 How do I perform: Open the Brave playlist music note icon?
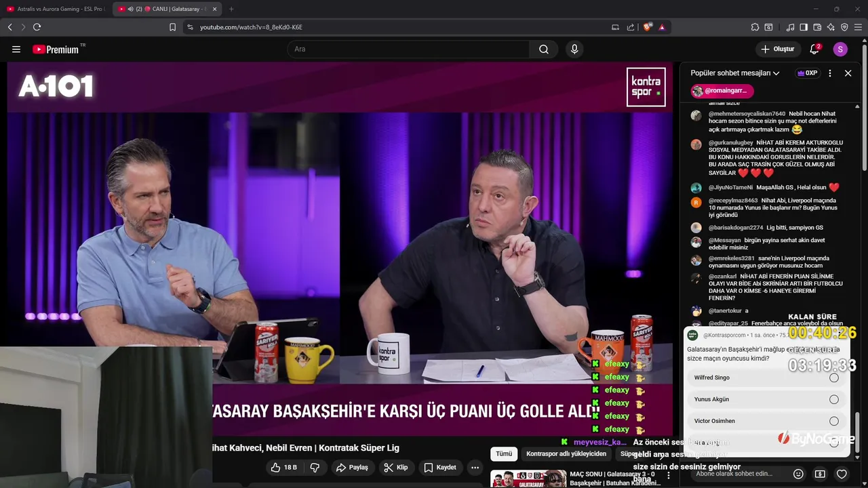click(x=790, y=27)
